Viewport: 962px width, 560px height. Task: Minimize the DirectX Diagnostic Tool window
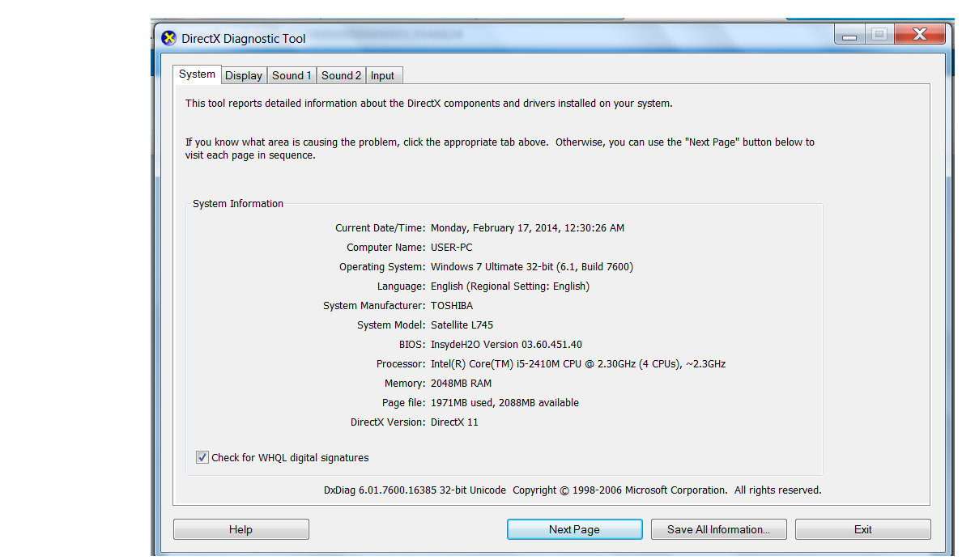849,34
